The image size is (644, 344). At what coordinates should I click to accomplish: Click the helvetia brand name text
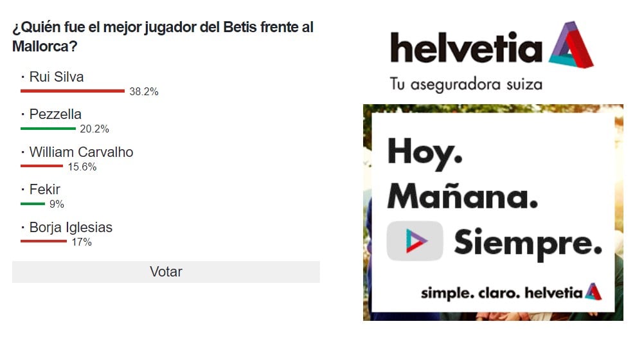point(466,50)
